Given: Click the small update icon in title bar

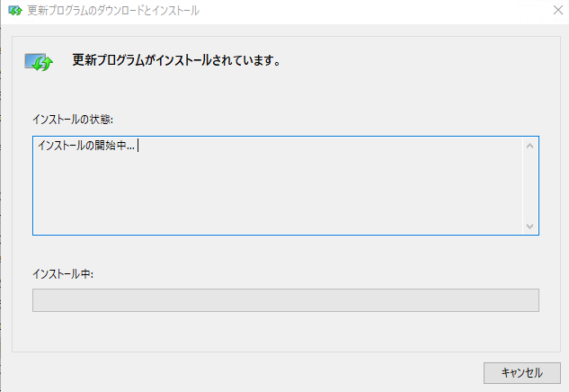Looking at the screenshot, I should [x=15, y=11].
